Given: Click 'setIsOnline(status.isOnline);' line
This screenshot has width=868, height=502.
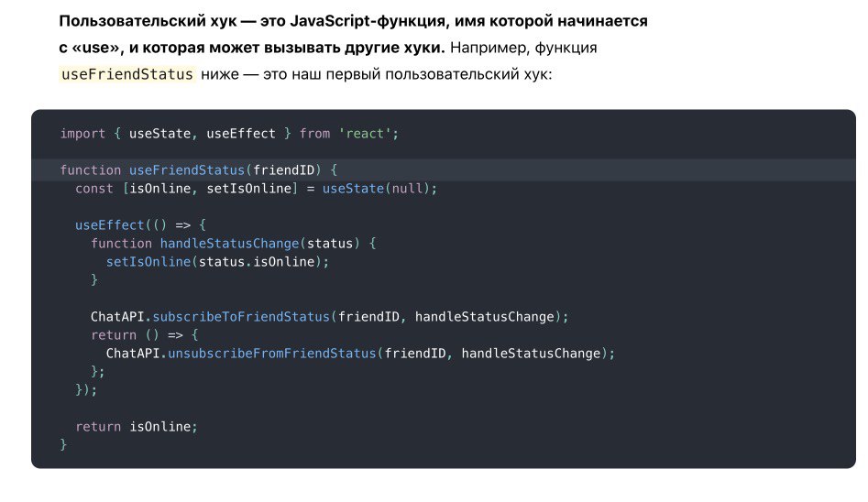Looking at the screenshot, I should 217,261.
